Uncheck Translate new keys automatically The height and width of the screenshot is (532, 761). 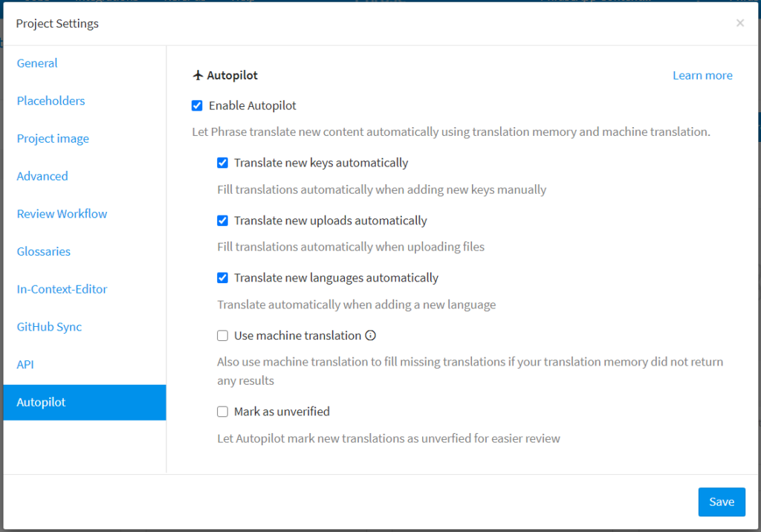click(222, 163)
